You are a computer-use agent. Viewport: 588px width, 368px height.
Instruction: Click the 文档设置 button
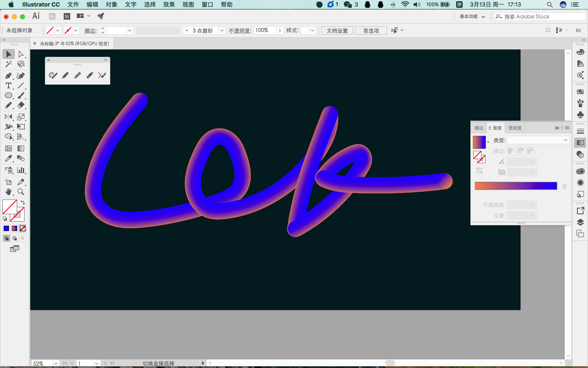click(337, 31)
